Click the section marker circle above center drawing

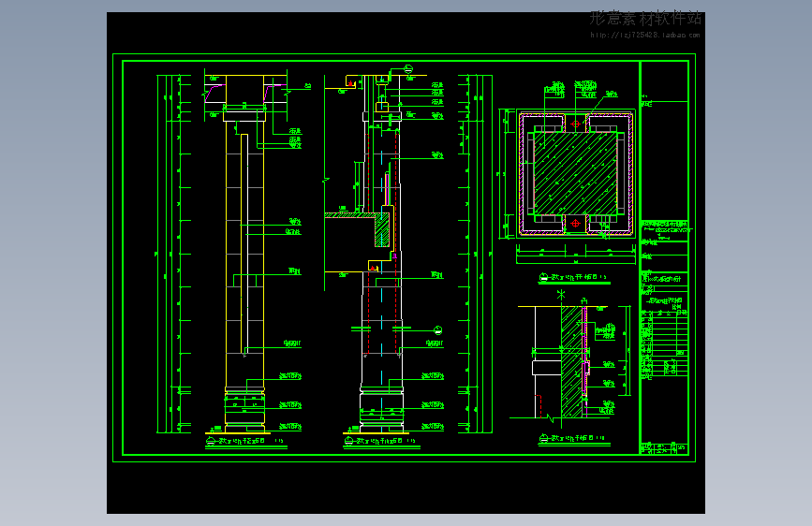(408, 68)
